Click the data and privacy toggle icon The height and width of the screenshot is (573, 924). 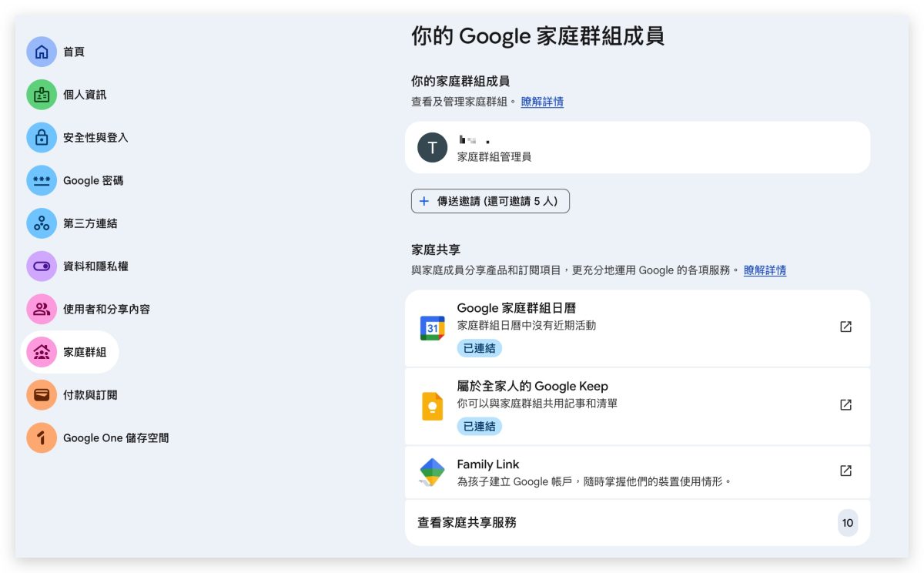42,266
